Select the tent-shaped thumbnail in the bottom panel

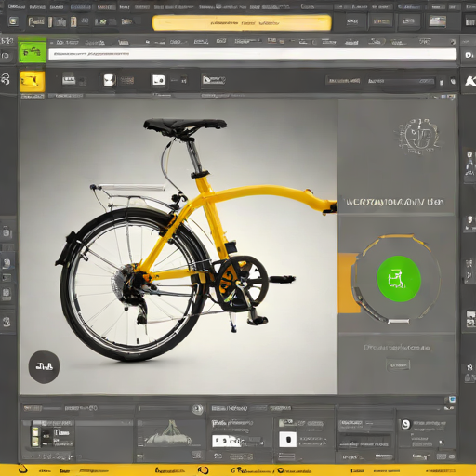click(x=169, y=433)
